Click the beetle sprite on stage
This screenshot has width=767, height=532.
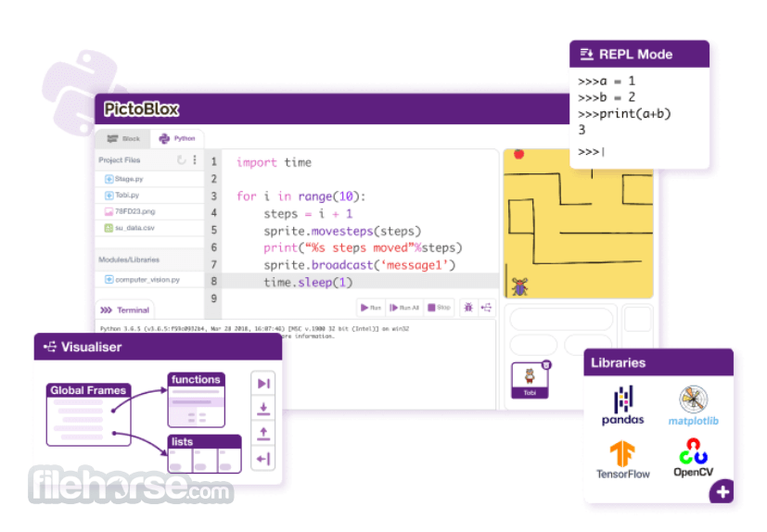tap(519, 286)
